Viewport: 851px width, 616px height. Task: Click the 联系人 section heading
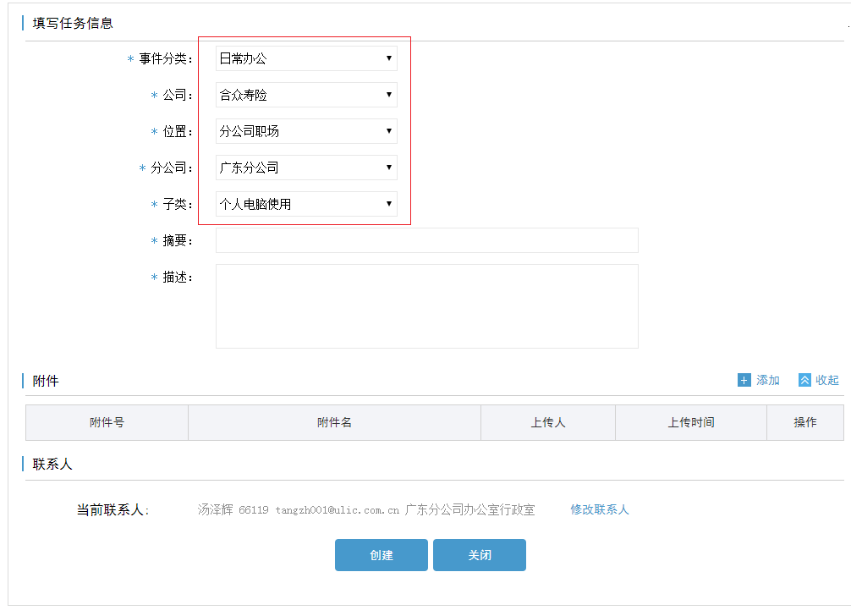(52, 465)
